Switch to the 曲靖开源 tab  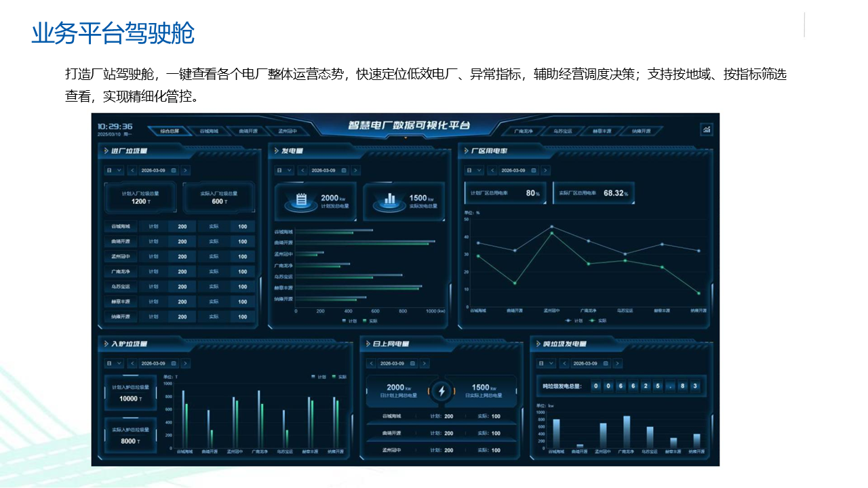pos(248,131)
